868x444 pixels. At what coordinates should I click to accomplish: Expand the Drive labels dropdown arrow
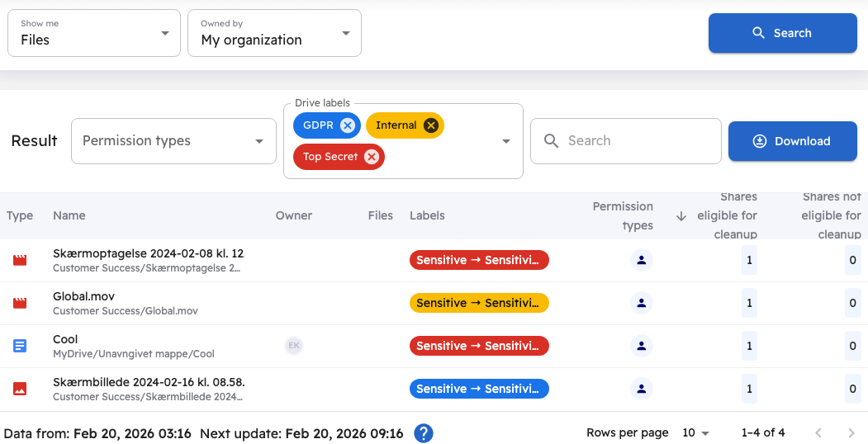[506, 142]
